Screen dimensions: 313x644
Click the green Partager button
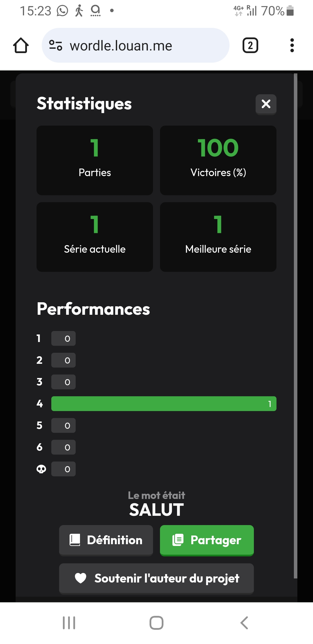[x=207, y=540]
